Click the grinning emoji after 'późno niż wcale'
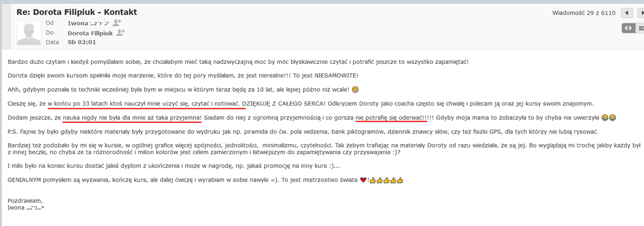644x226 pixels. coord(356,90)
